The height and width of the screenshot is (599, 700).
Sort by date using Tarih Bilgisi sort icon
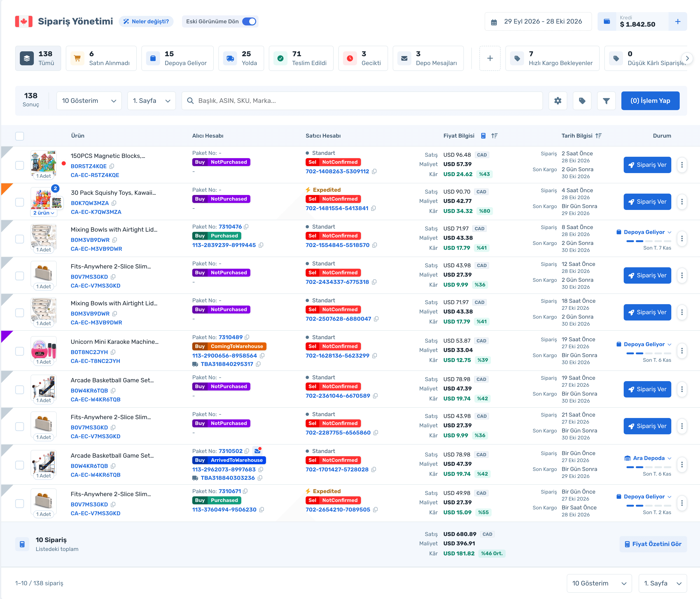pyautogui.click(x=599, y=136)
